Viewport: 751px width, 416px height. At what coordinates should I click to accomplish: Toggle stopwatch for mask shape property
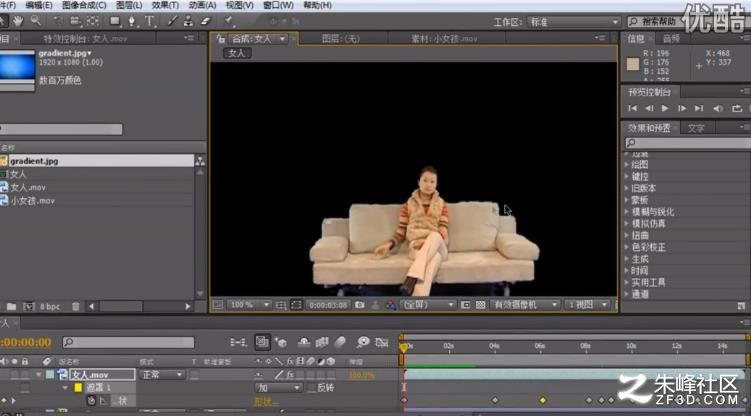(91, 401)
